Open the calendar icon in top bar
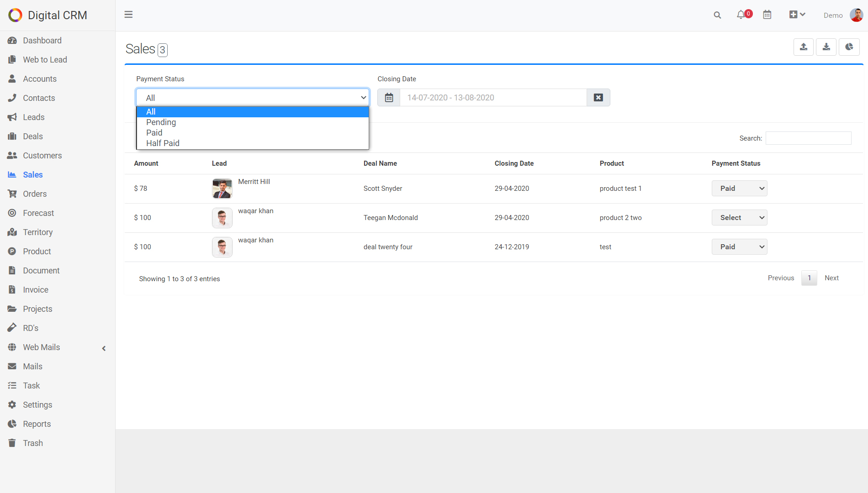 (767, 15)
